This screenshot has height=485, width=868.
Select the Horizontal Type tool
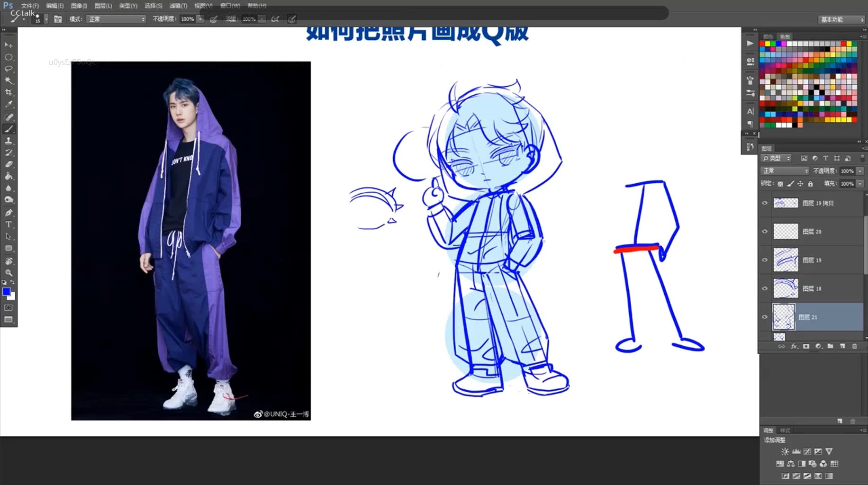(x=9, y=225)
